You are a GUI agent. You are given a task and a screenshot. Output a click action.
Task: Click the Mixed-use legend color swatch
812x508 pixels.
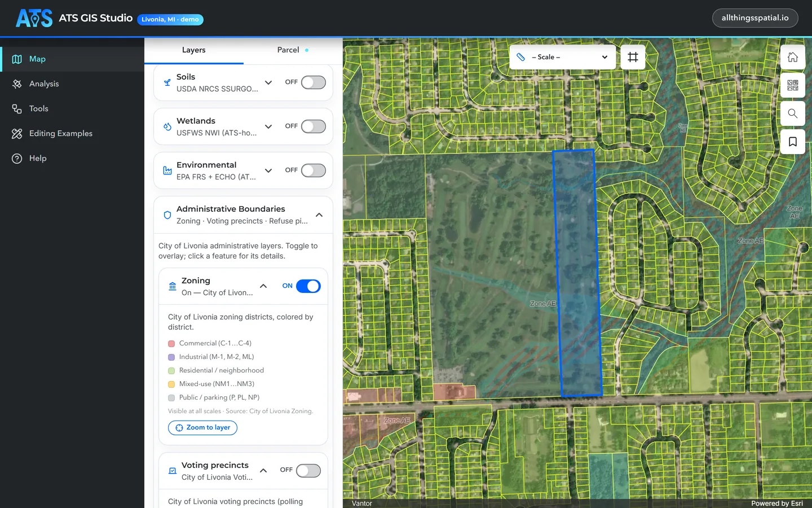[x=171, y=384]
